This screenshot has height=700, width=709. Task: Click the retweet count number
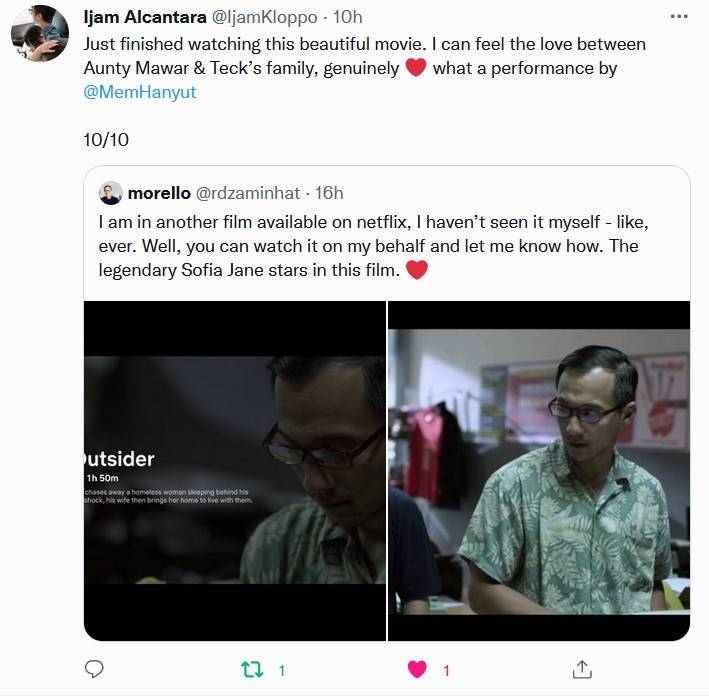282,670
